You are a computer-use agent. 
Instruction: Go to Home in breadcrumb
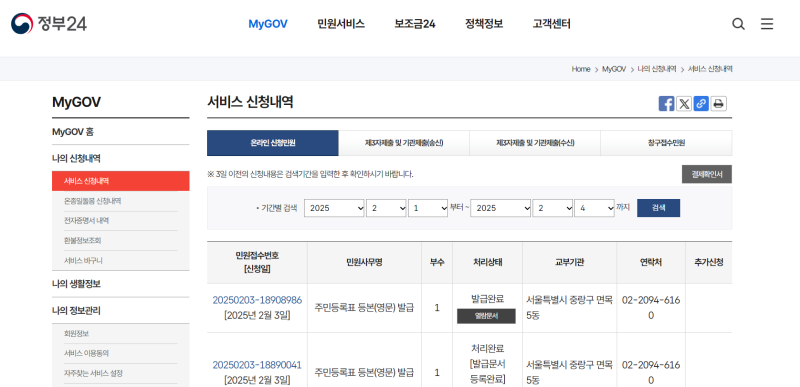(x=581, y=69)
